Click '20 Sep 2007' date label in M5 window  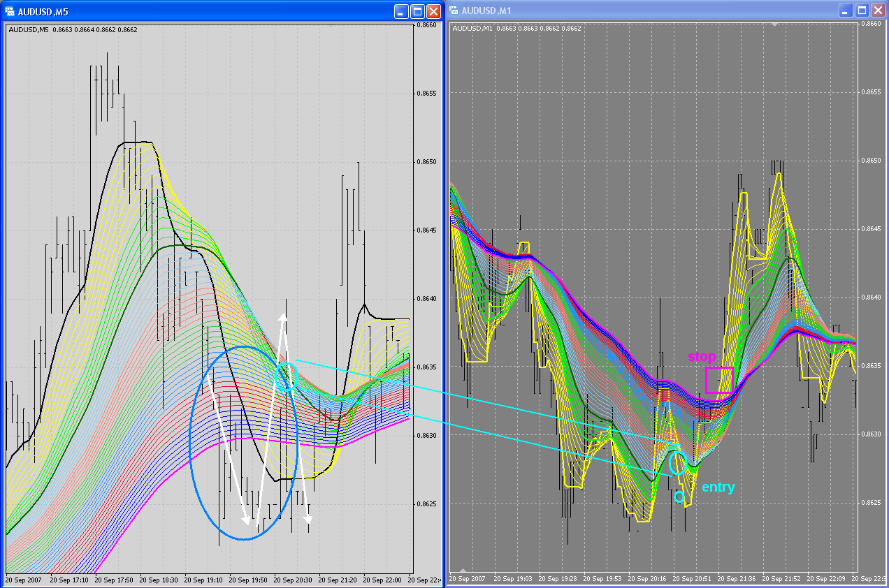pyautogui.click(x=24, y=580)
